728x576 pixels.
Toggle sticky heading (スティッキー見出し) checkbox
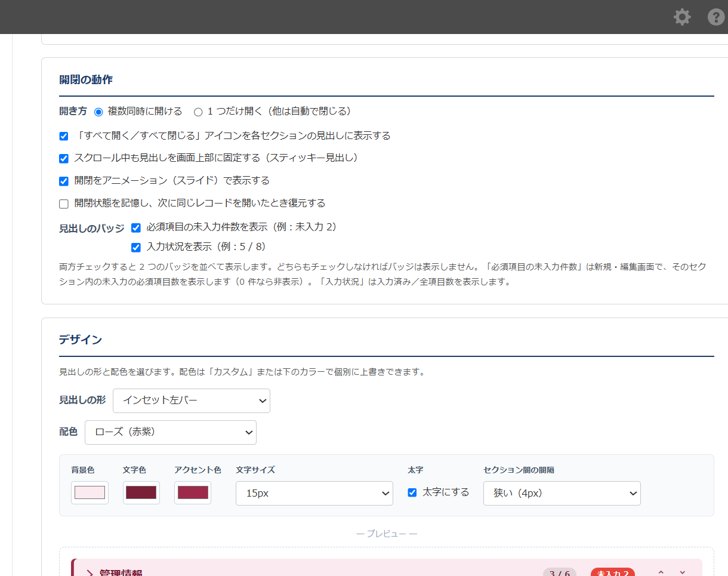tap(64, 159)
